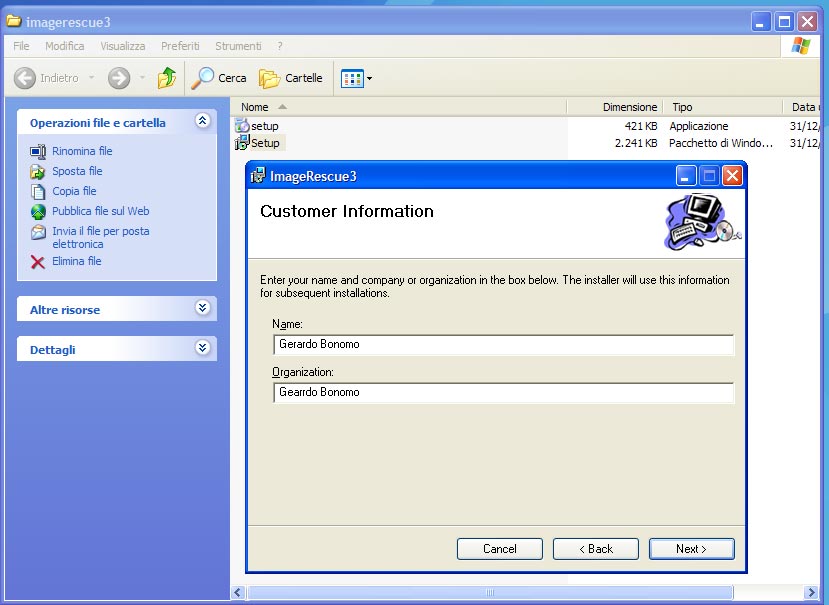Open the Modifica menu

tap(65, 46)
